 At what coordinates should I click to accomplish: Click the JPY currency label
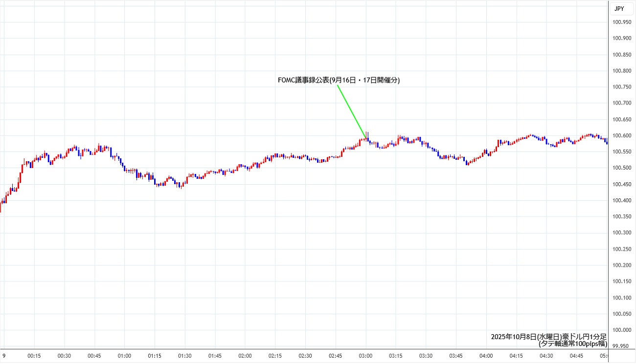tap(619, 8)
